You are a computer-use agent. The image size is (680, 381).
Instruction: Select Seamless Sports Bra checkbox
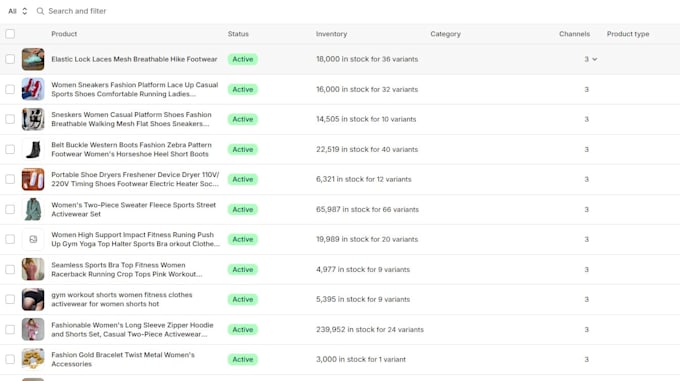coord(10,270)
